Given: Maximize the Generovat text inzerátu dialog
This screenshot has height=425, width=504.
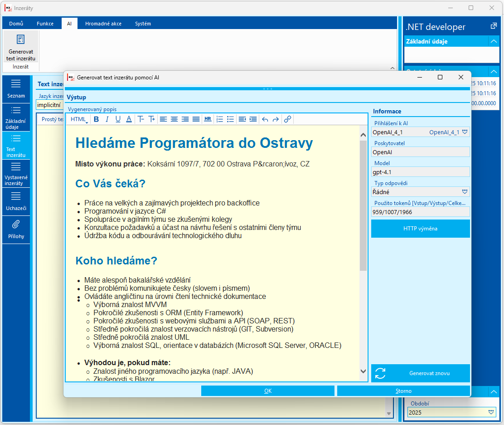Looking at the screenshot, I should [x=440, y=77].
